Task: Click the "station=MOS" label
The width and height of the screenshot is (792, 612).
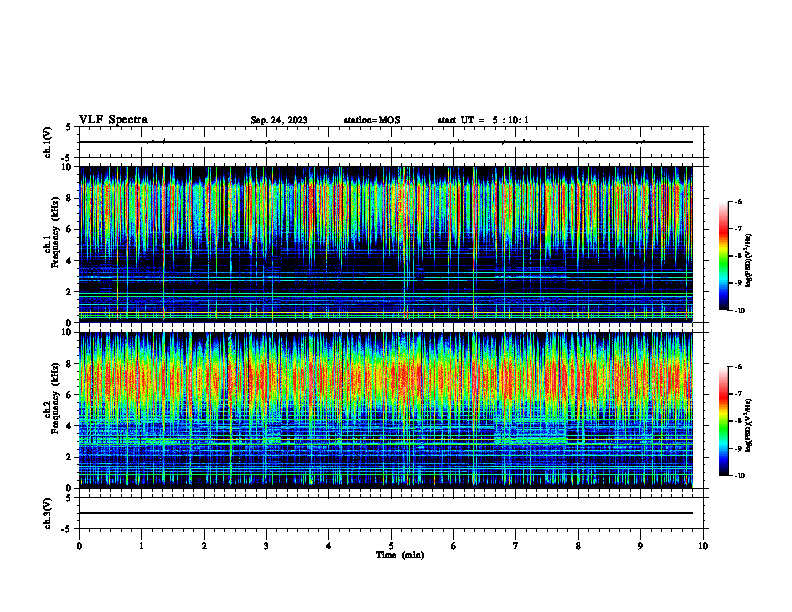Action: 372,120
